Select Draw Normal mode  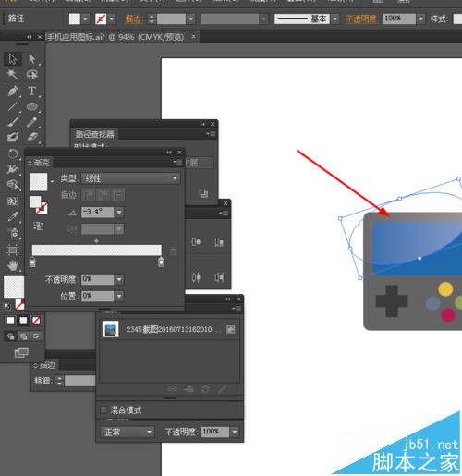(x=10, y=336)
